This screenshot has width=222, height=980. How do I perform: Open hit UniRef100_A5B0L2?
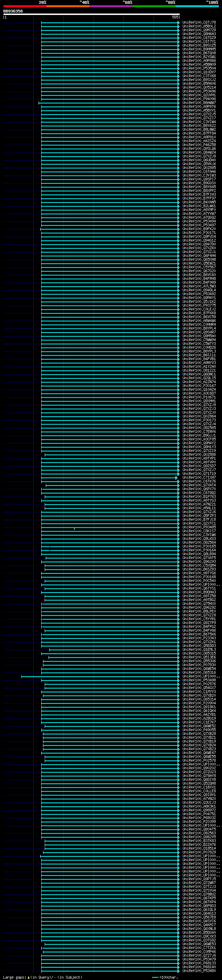[199, 26]
